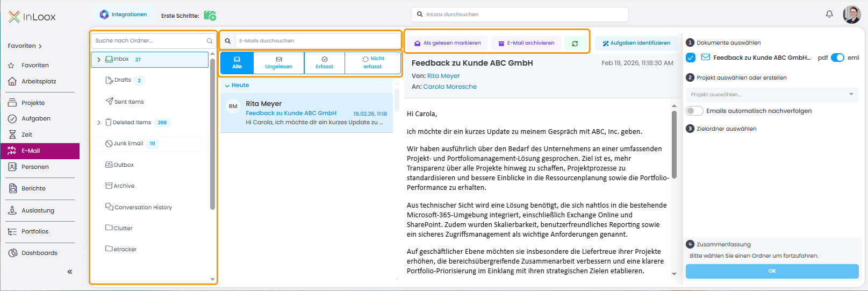Click the email body scroll-down arrow
868x291 pixels.
(x=674, y=274)
